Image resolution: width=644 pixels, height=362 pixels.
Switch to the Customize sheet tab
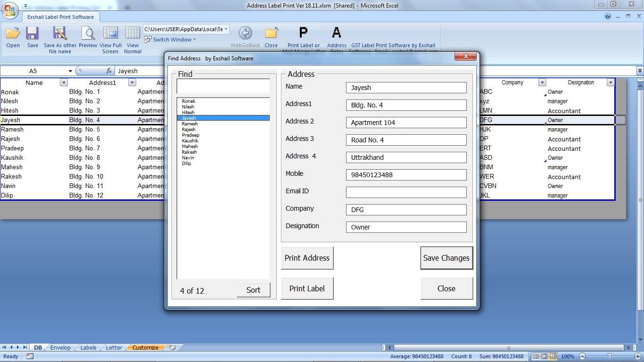coord(145,348)
